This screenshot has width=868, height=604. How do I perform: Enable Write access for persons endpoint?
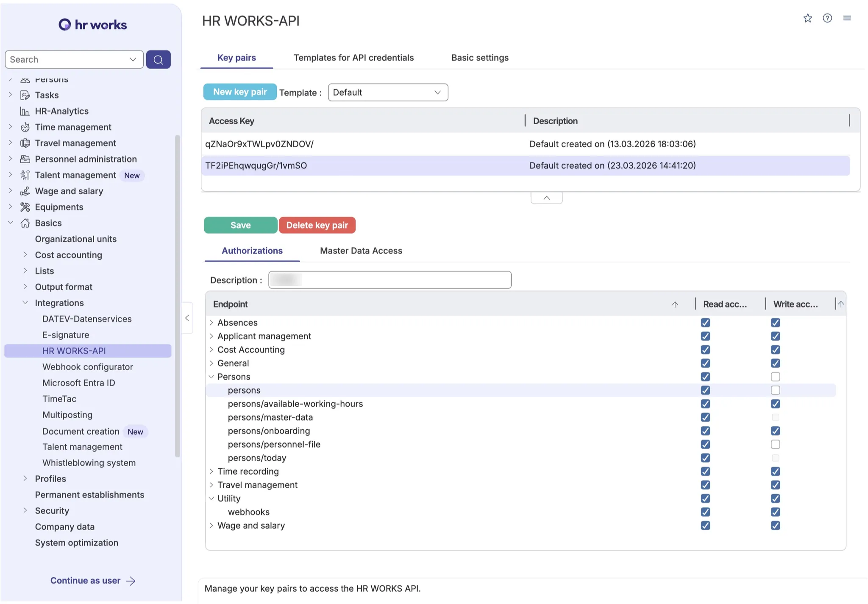coord(776,390)
